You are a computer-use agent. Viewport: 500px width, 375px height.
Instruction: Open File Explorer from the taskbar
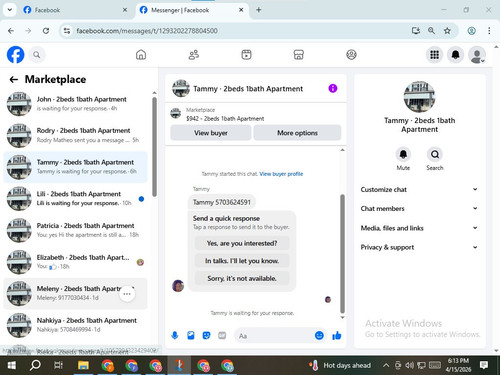point(83,365)
